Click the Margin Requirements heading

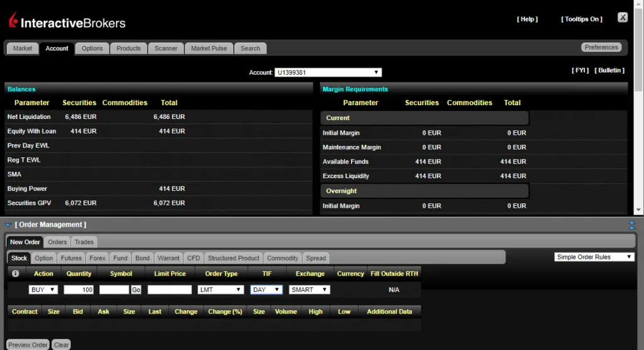[355, 89]
